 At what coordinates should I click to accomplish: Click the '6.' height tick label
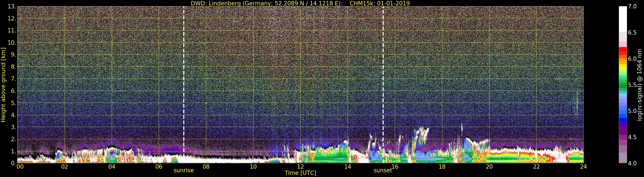(x=14, y=91)
